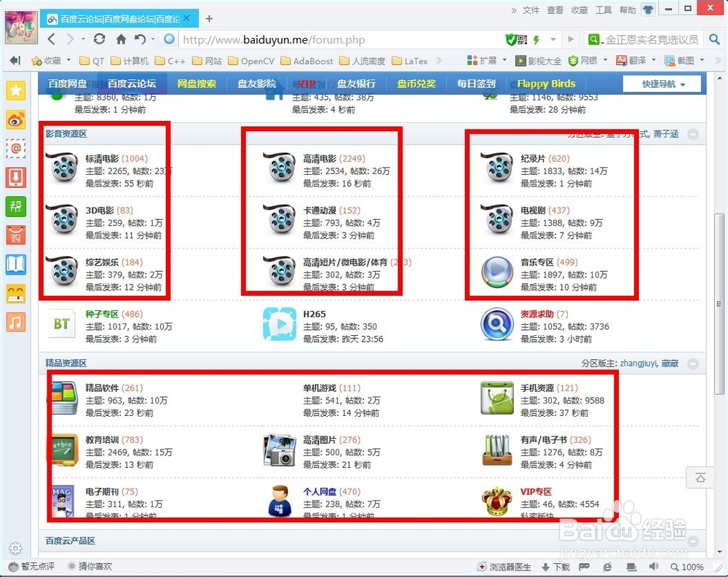Click the scroll-to-top button
The width and height of the screenshot is (728, 577).
coord(700,478)
